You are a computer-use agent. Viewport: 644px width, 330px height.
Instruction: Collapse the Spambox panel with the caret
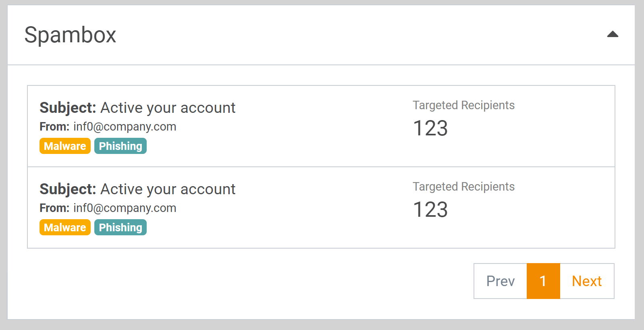point(613,34)
